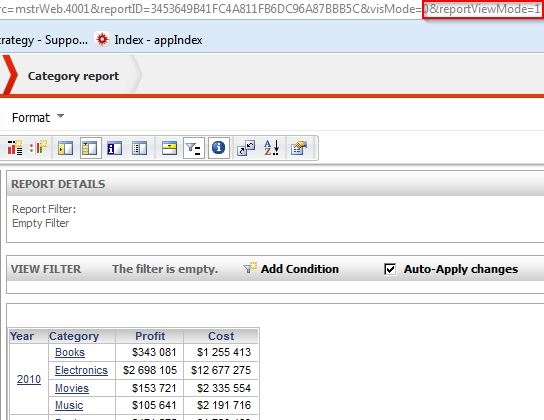Click the Swap Rows and Columns icon
Screen dimensions: 544x420
(246, 148)
